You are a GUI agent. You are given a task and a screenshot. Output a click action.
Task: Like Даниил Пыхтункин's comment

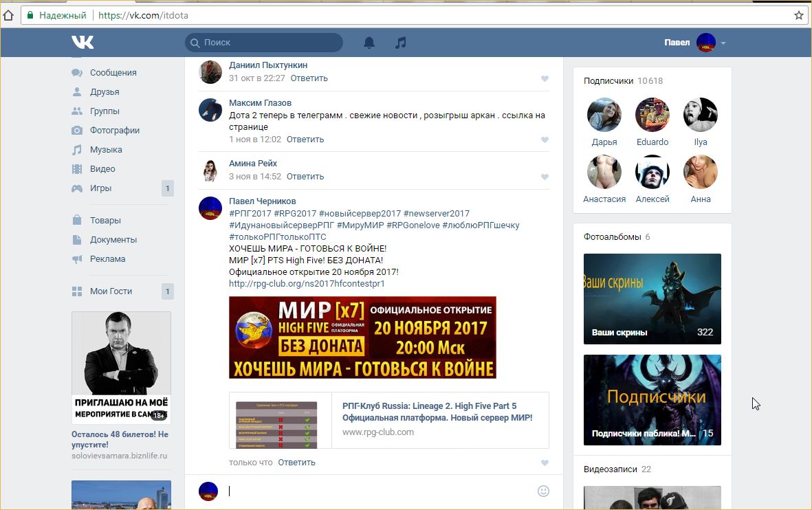pos(545,79)
